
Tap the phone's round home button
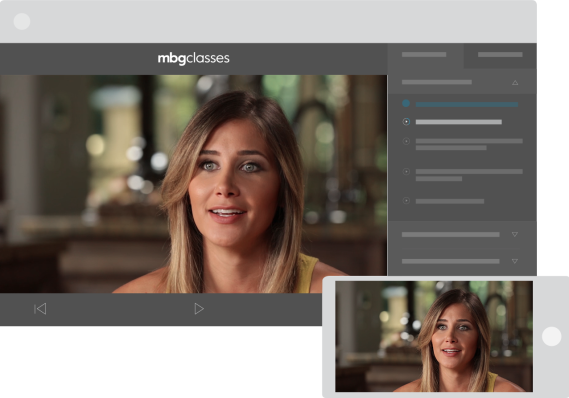[x=552, y=336]
